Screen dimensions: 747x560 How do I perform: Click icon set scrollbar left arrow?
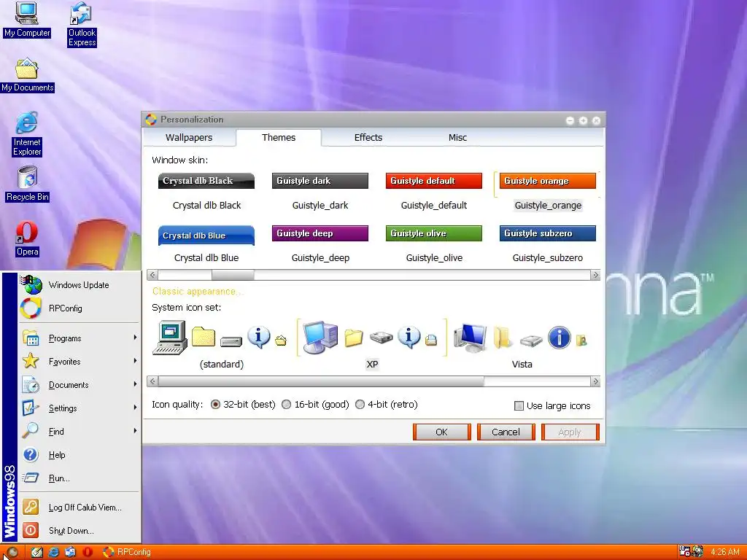152,381
